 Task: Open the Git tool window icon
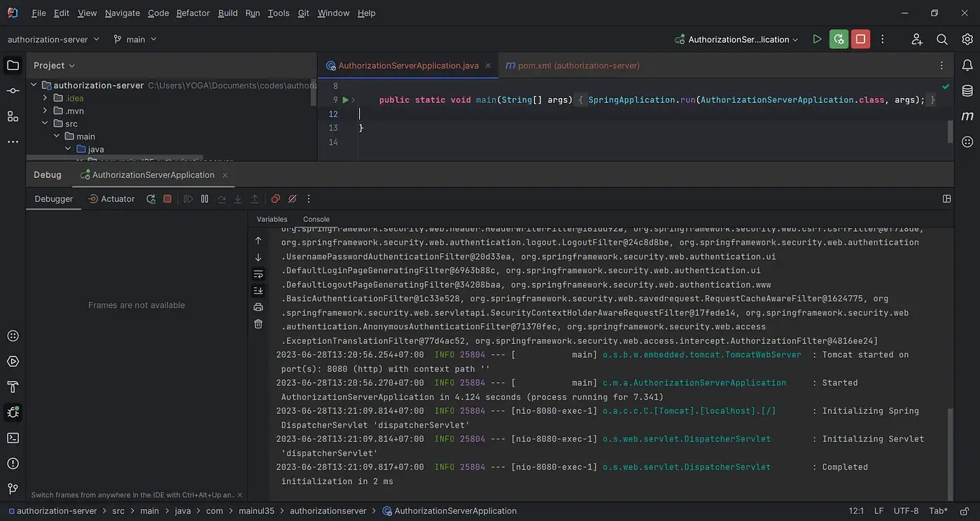pos(13,488)
